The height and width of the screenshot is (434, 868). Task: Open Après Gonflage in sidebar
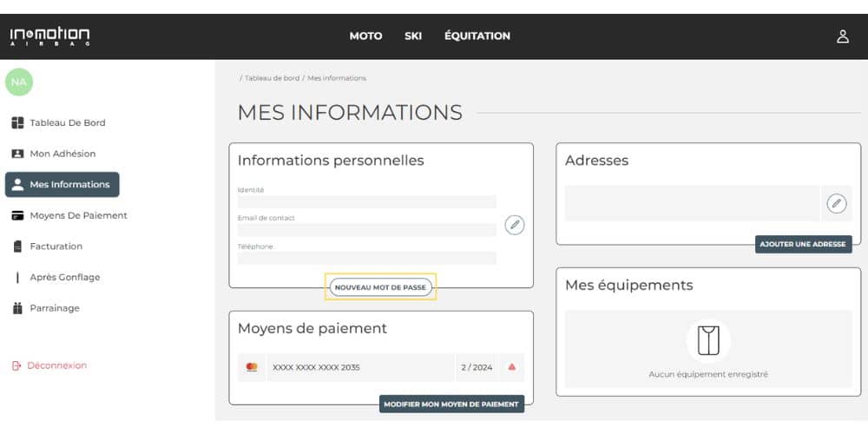[x=65, y=278]
